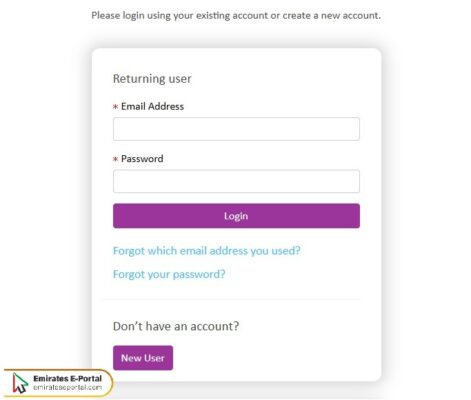Viewport: 471px width, 400px height.
Task: Click the red asterisk beside Password
Action: tap(115, 159)
